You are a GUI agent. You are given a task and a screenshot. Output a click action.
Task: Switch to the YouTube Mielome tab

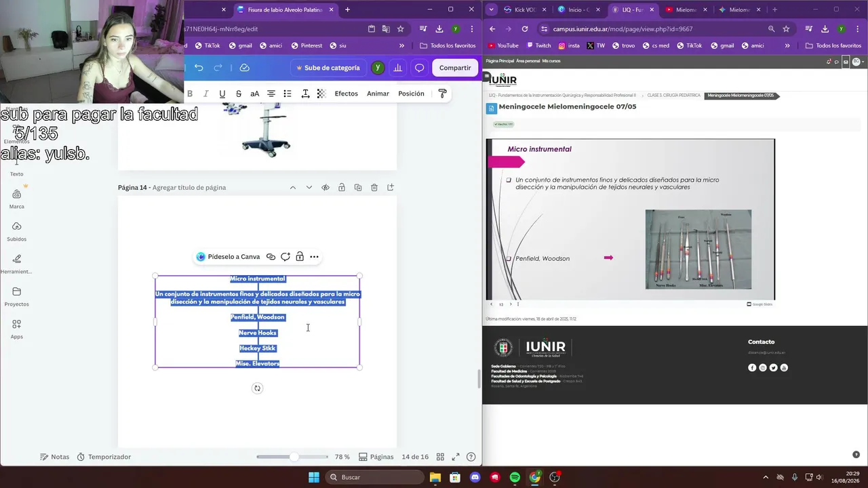pos(686,9)
